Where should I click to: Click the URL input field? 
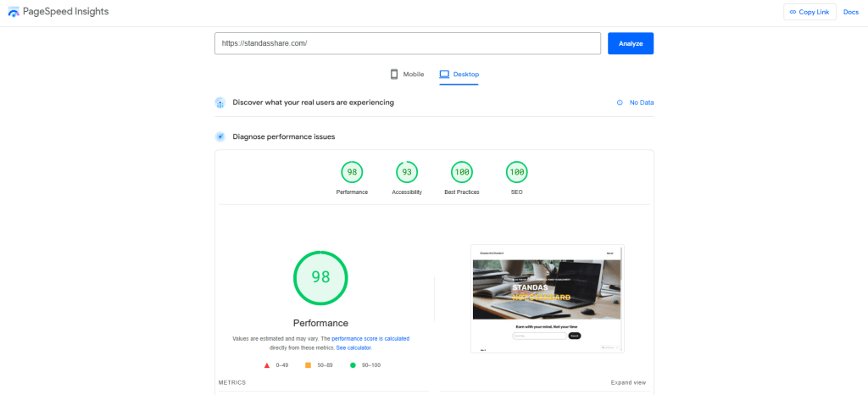[x=407, y=43]
